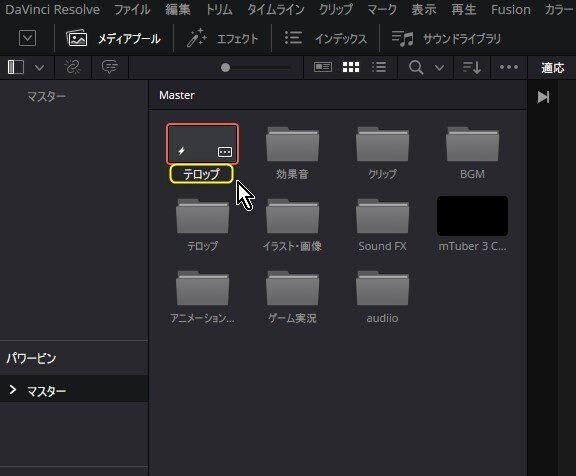Click the lightning bolt icon on thumbnail
Image resolution: width=576 pixels, height=476 pixels.
click(x=181, y=151)
